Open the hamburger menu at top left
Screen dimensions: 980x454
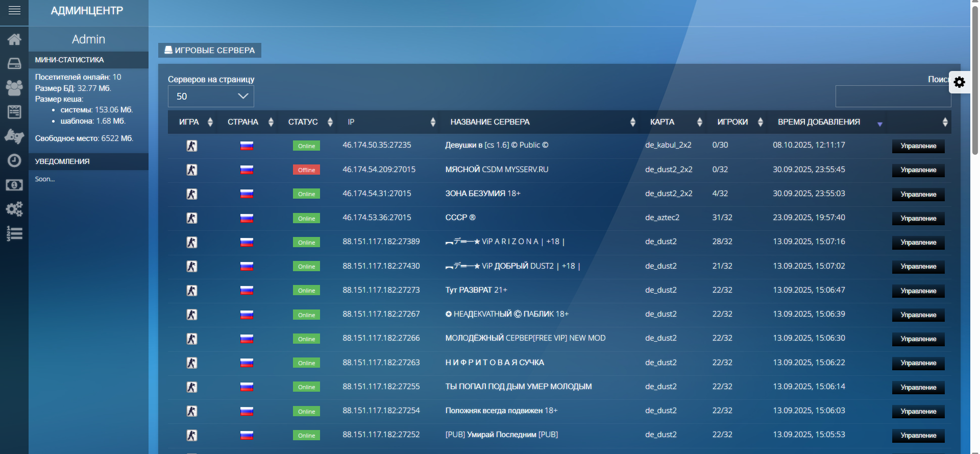click(14, 10)
